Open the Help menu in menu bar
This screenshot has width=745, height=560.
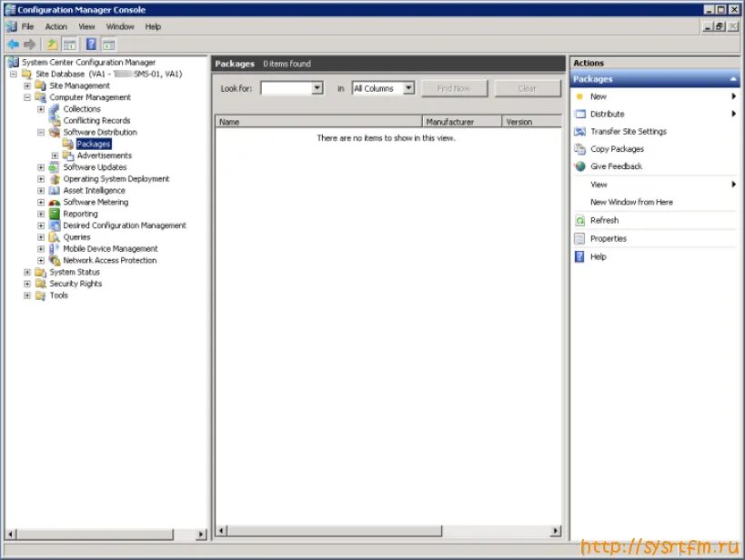(x=153, y=26)
